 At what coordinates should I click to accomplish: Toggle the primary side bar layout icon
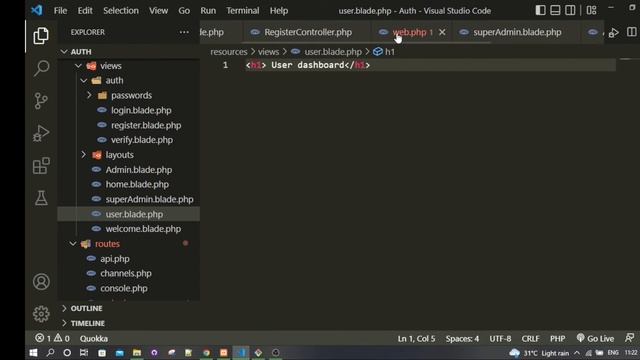point(540,10)
